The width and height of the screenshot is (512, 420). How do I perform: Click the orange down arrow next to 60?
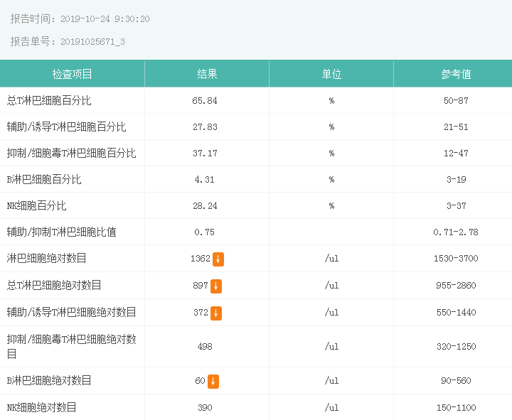pos(213,382)
